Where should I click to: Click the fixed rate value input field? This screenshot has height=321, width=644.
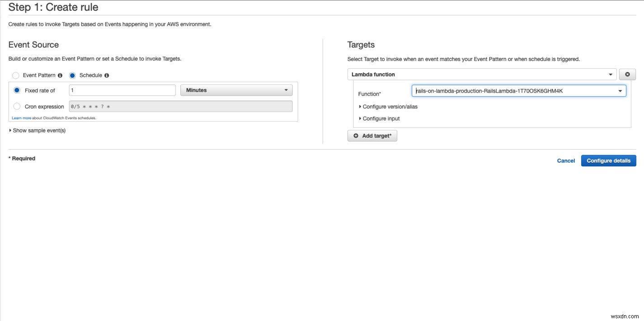[x=122, y=90]
